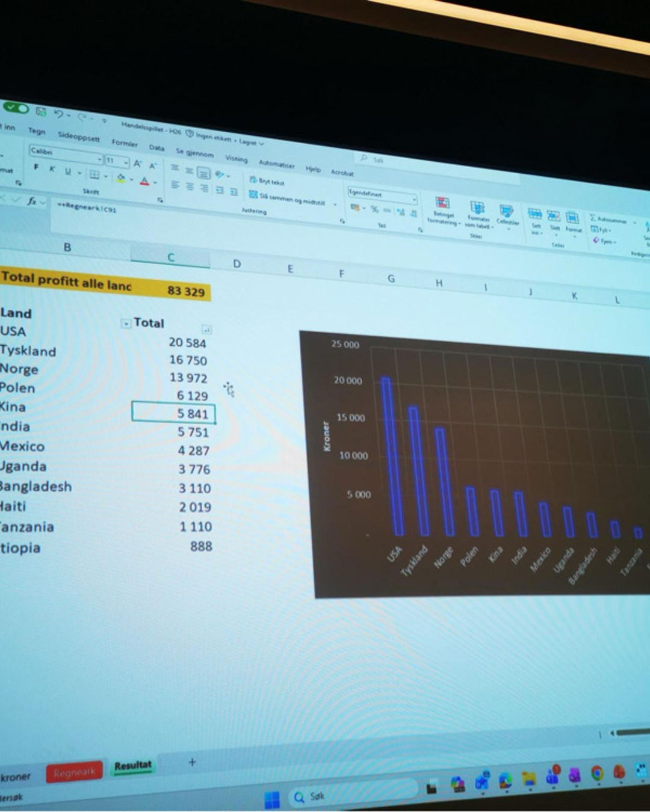This screenshot has height=812, width=650.
Task: Open the Formler ribbon tab
Action: coord(125,143)
